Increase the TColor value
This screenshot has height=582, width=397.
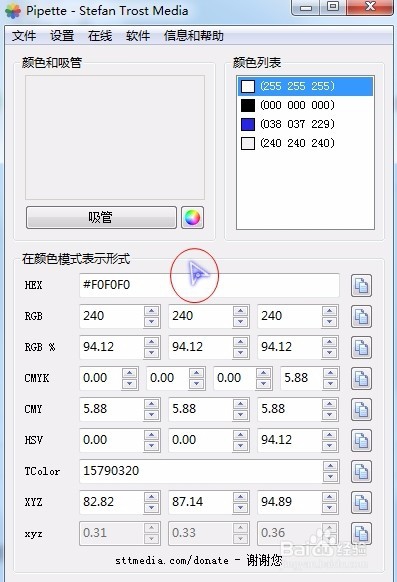pyautogui.click(x=330, y=466)
